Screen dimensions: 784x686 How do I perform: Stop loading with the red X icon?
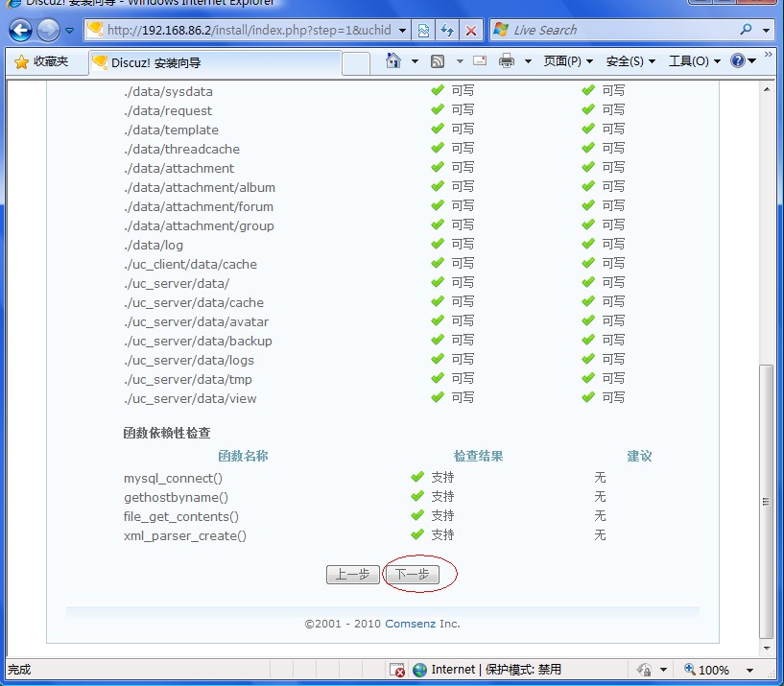click(x=470, y=31)
